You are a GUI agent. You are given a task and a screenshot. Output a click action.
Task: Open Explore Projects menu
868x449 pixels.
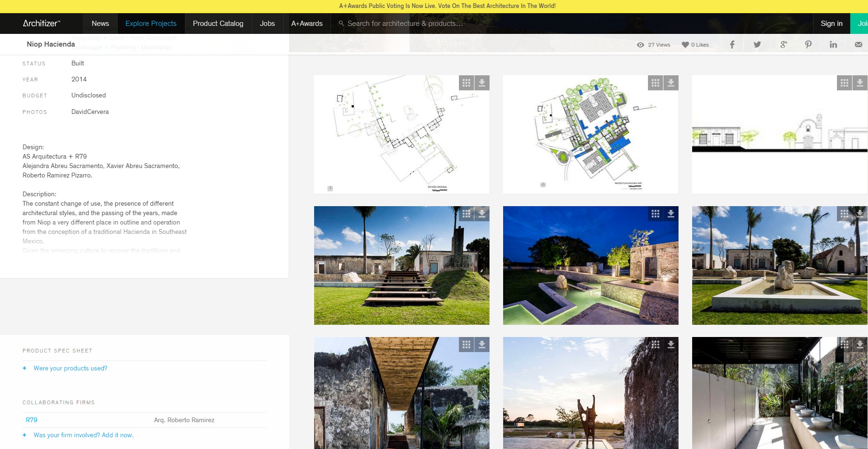(151, 23)
